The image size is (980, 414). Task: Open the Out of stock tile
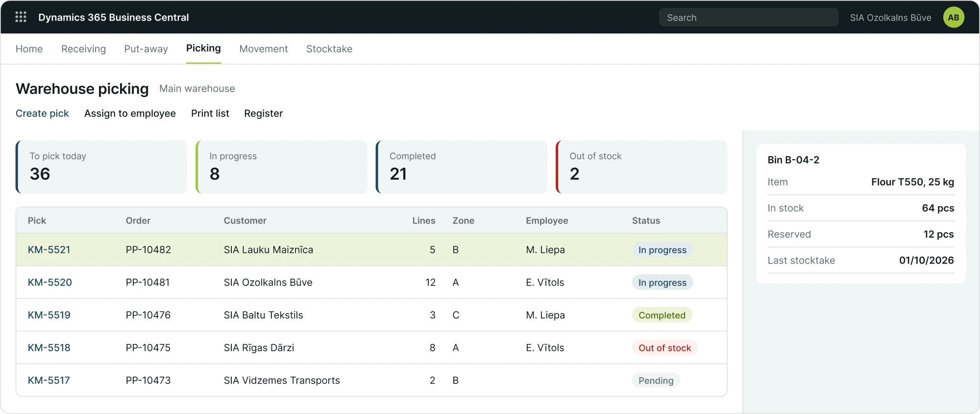pyautogui.click(x=641, y=167)
